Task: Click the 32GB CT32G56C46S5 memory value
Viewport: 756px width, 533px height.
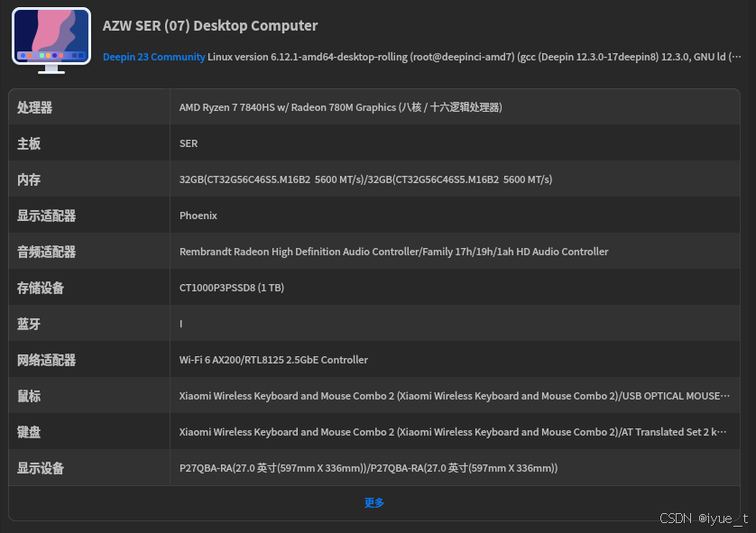Action: 366,179
